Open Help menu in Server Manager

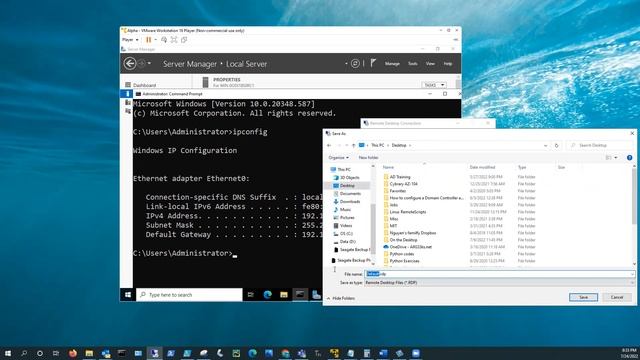[448, 64]
